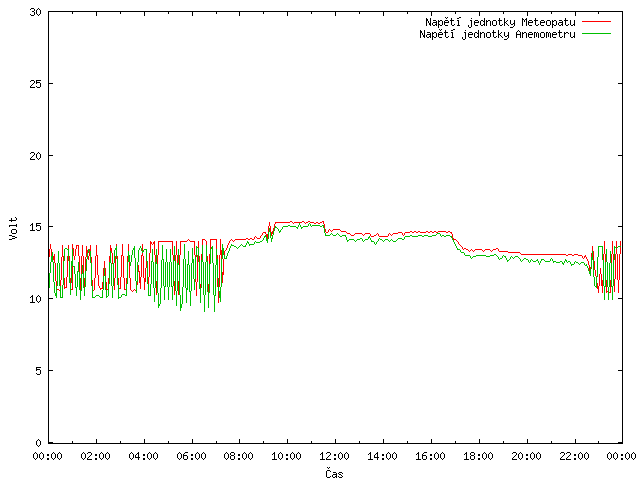
Task: Click the legend entry 'Napětí jednotky Meteopatu'
Action: pos(500,22)
